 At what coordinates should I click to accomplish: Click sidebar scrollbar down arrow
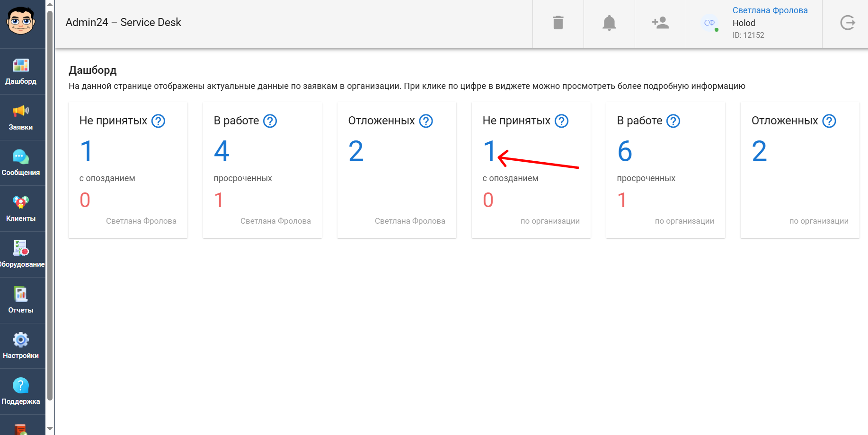(50, 429)
